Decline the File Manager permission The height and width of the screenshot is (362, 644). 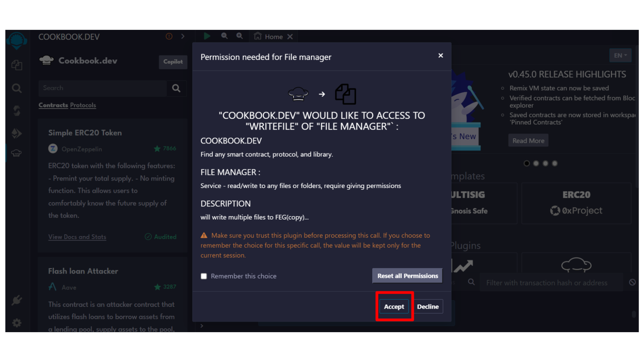[x=427, y=306]
